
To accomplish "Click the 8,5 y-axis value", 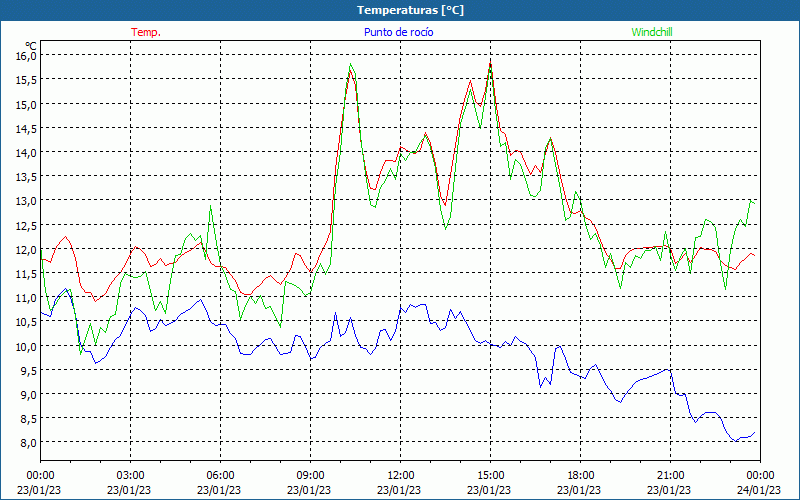I will click(x=28, y=418).
